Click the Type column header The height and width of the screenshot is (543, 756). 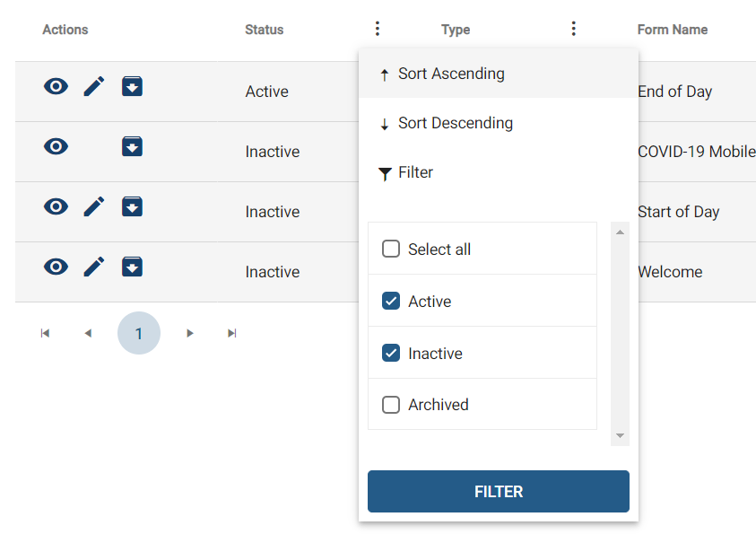[456, 30]
